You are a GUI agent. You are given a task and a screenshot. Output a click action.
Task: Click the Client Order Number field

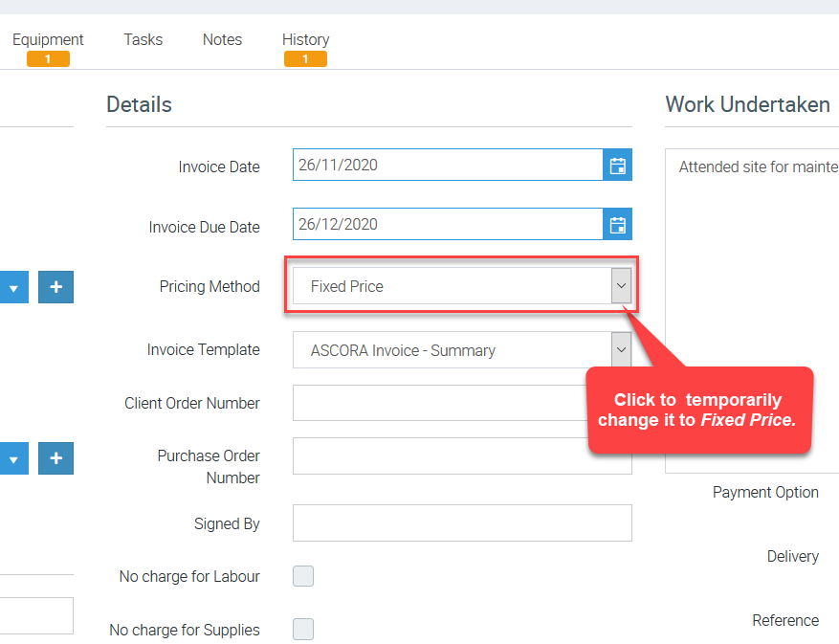click(438, 403)
